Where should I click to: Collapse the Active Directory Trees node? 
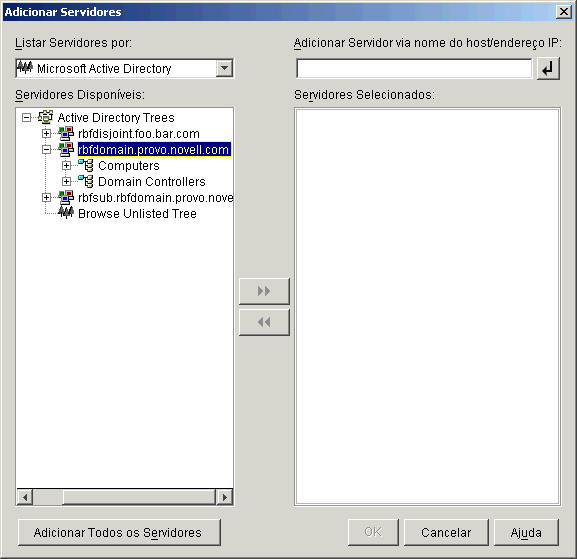pyautogui.click(x=26, y=117)
